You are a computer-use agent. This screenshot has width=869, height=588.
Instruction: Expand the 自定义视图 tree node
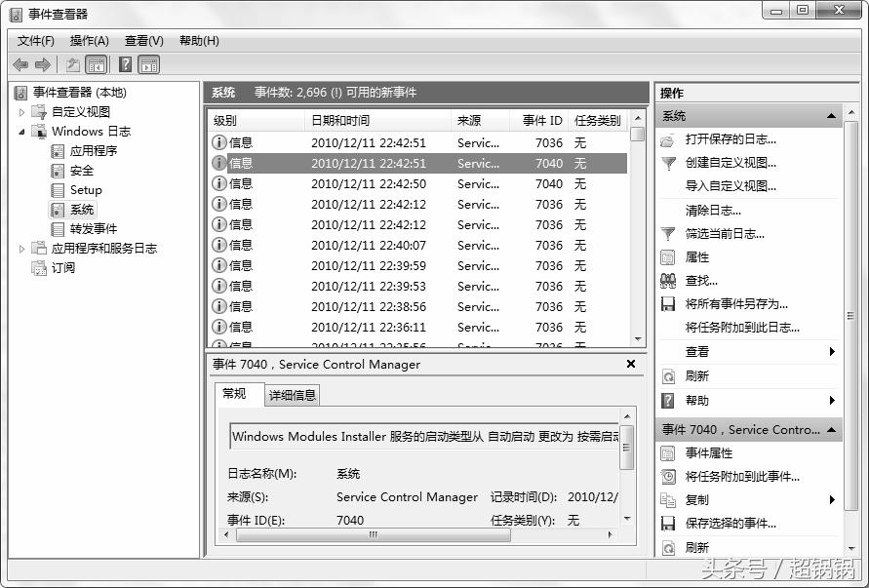pyautogui.click(x=20, y=111)
